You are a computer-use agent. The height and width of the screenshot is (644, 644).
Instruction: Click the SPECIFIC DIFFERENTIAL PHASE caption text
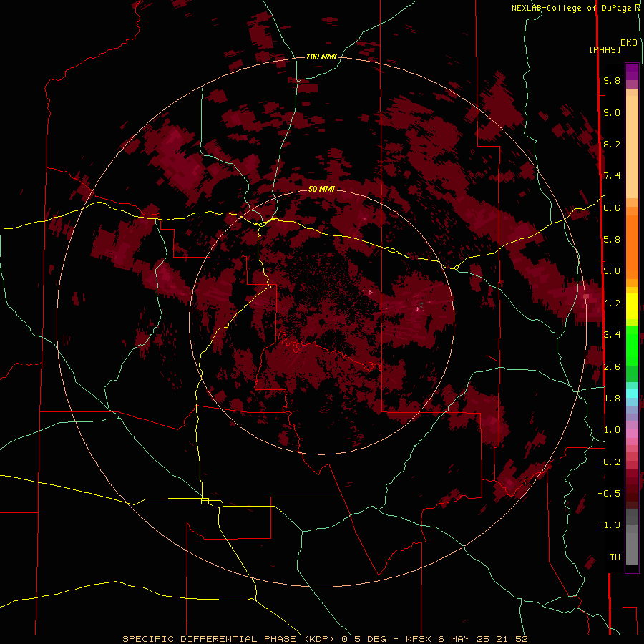pyautogui.click(x=209, y=639)
